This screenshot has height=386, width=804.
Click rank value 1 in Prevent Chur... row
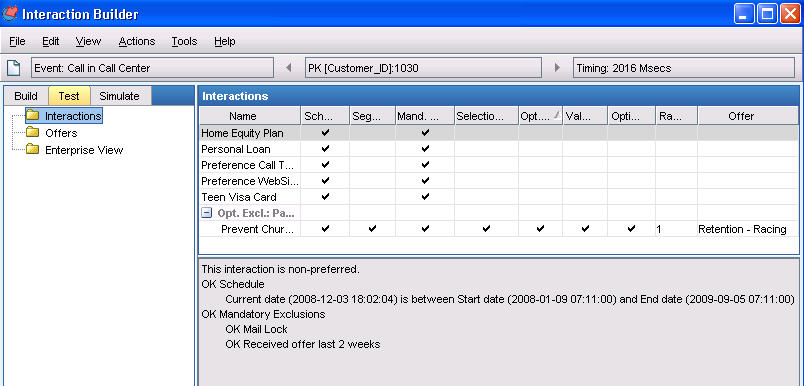pyautogui.click(x=659, y=230)
